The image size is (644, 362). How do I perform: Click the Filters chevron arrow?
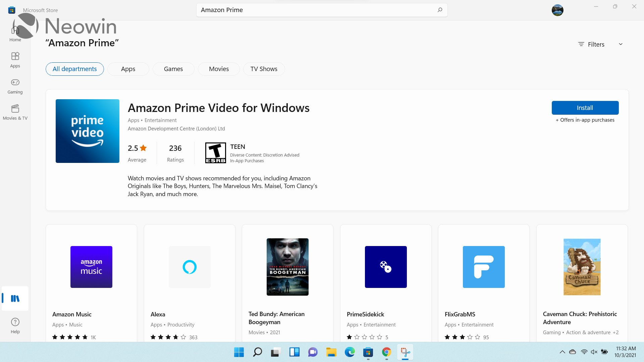(x=621, y=44)
